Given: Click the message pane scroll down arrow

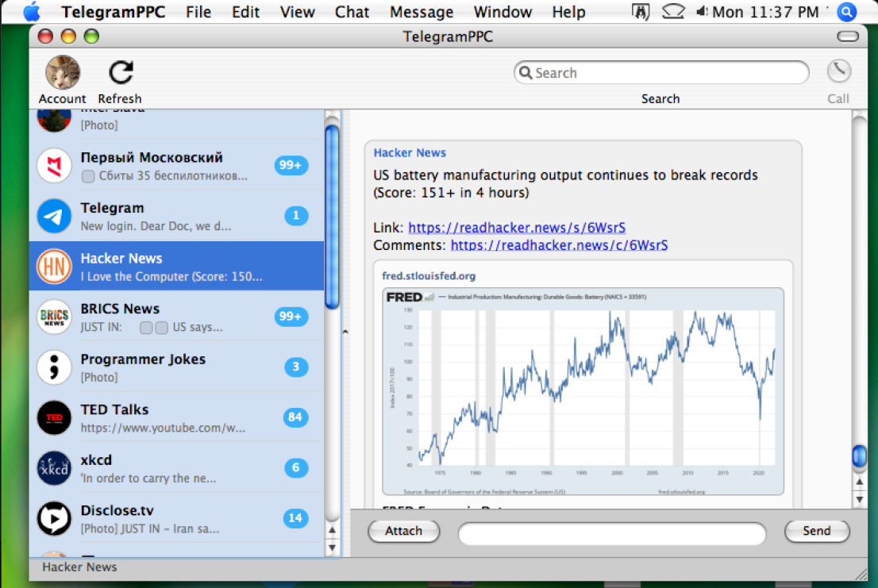Looking at the screenshot, I should pos(860,499).
